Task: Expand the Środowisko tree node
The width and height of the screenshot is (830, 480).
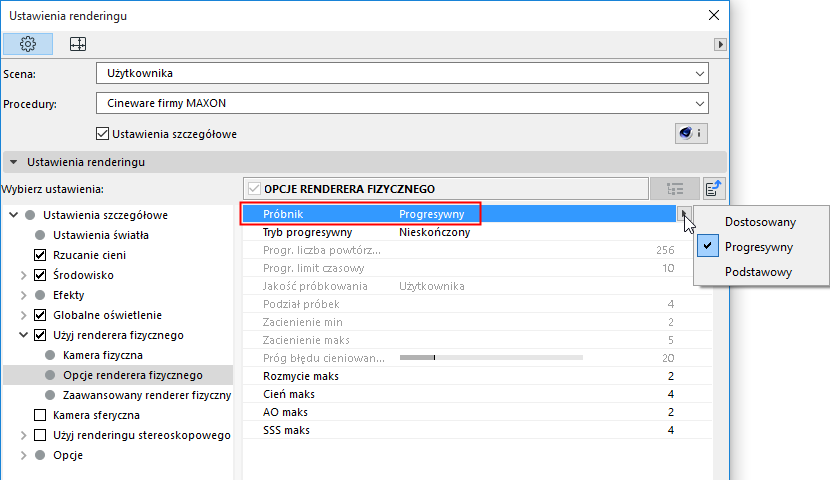Action: coord(23,275)
